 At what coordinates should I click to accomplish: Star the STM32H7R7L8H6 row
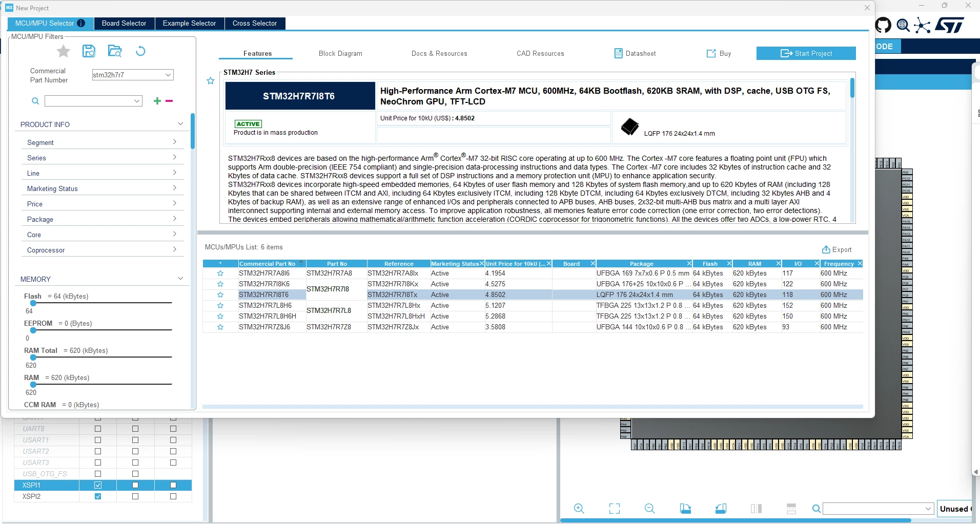(220, 306)
